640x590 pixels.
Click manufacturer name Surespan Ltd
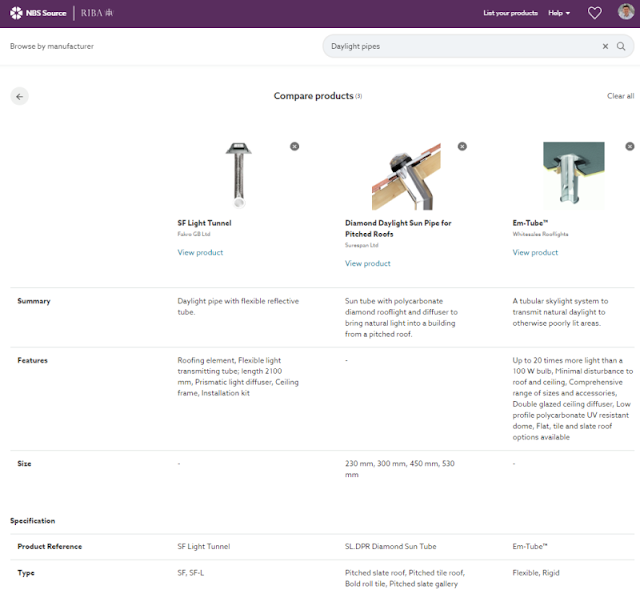[361, 245]
